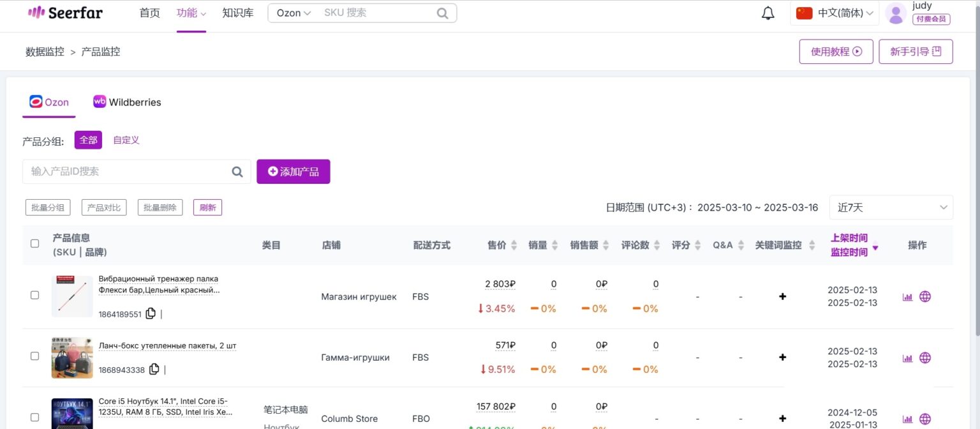Click the globe icon in the first row

[924, 296]
